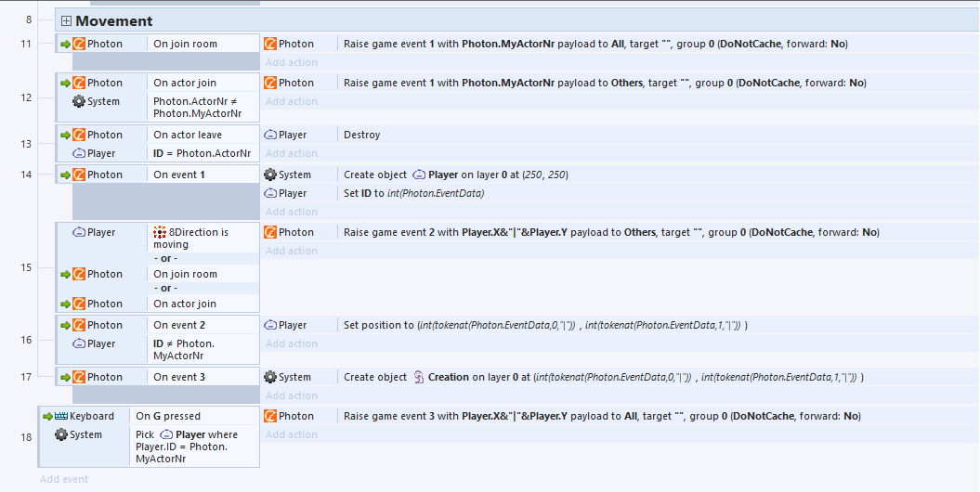Click Player icon beside Set ID action

[x=270, y=194]
